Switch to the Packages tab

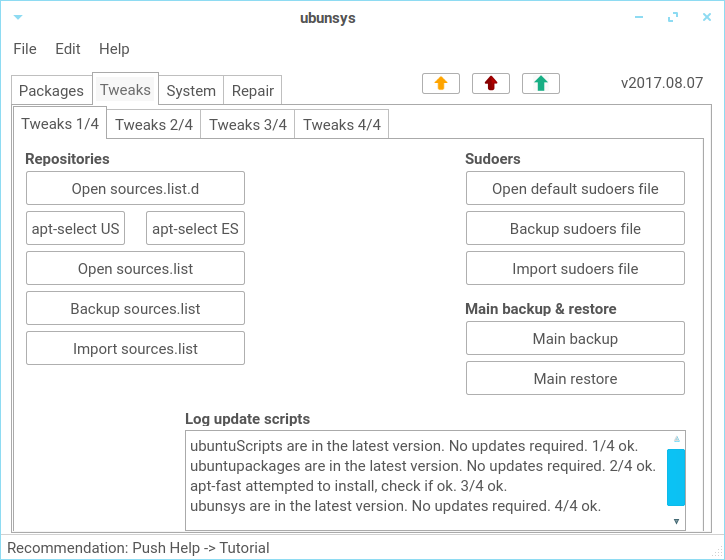pyautogui.click(x=52, y=91)
